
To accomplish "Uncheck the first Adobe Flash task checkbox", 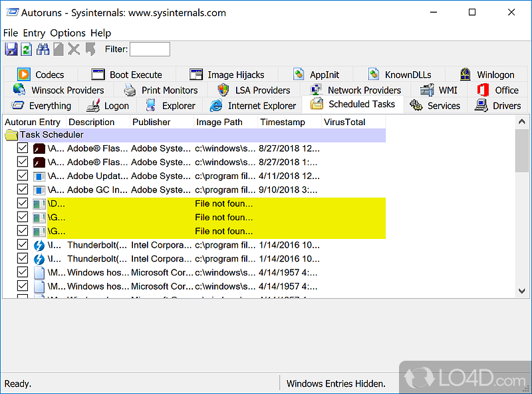I will click(x=23, y=148).
